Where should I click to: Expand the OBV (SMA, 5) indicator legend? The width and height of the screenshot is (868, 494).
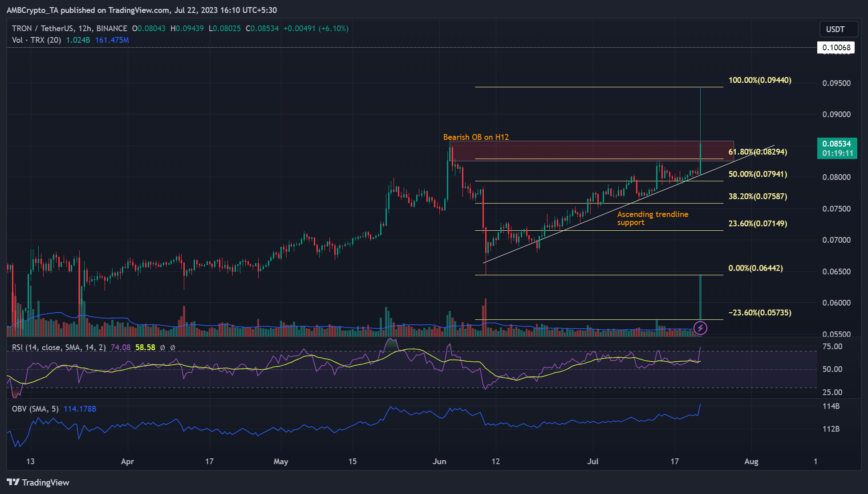pos(35,409)
